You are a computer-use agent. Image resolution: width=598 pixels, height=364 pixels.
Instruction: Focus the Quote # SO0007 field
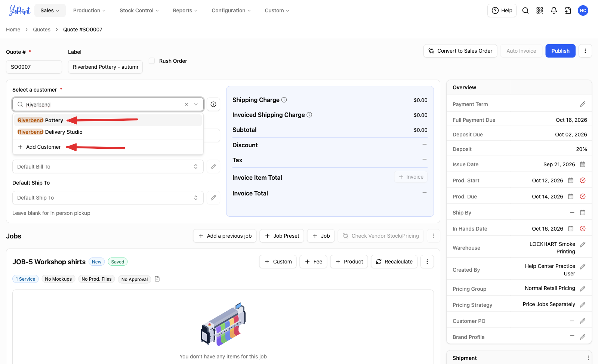coord(34,67)
